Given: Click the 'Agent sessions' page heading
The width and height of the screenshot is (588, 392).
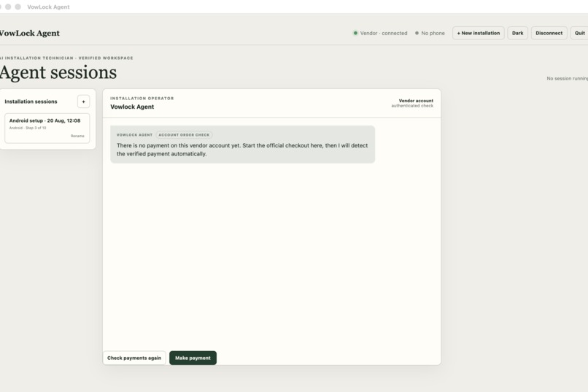Looking at the screenshot, I should click(58, 72).
